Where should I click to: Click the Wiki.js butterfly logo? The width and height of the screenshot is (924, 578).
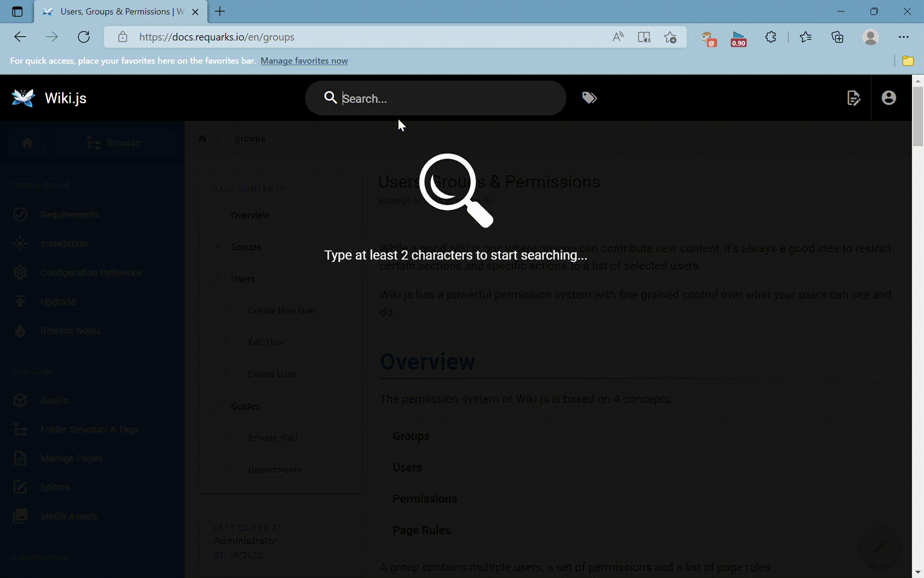pyautogui.click(x=23, y=98)
